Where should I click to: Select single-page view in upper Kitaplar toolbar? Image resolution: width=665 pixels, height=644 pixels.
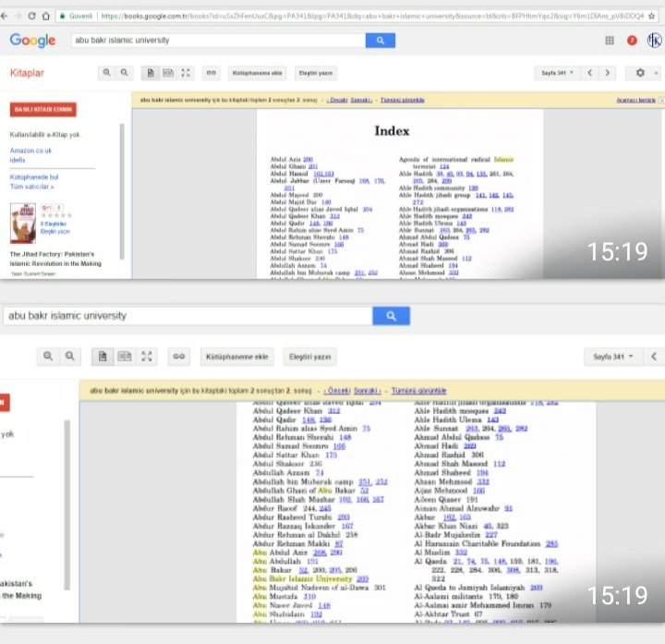[x=151, y=73]
